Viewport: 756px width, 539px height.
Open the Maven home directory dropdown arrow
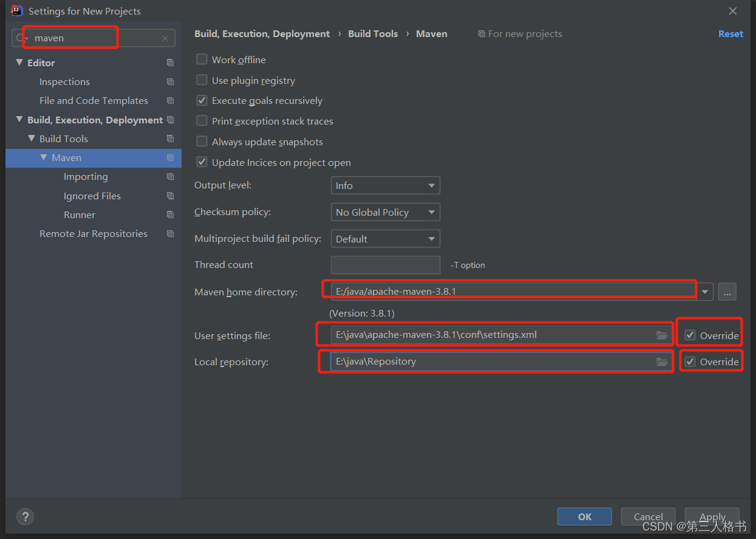point(704,292)
